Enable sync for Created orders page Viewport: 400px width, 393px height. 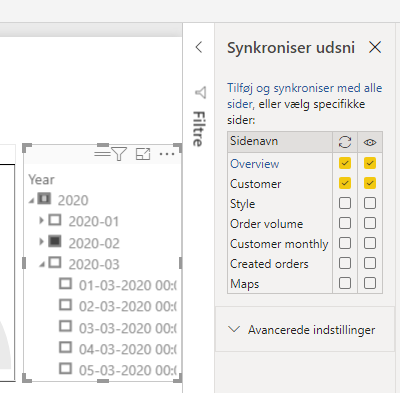(345, 263)
